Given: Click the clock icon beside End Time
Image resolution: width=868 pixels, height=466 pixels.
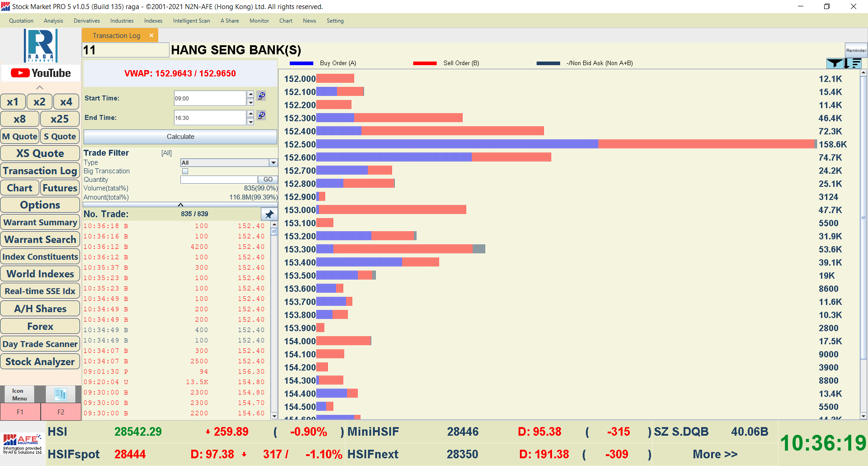Looking at the screenshot, I should pos(261,115).
